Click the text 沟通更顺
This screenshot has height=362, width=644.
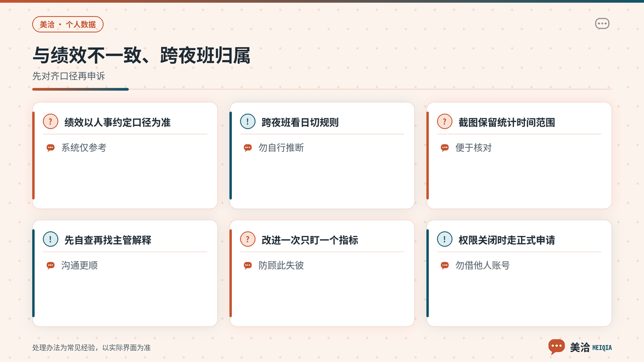click(x=79, y=266)
